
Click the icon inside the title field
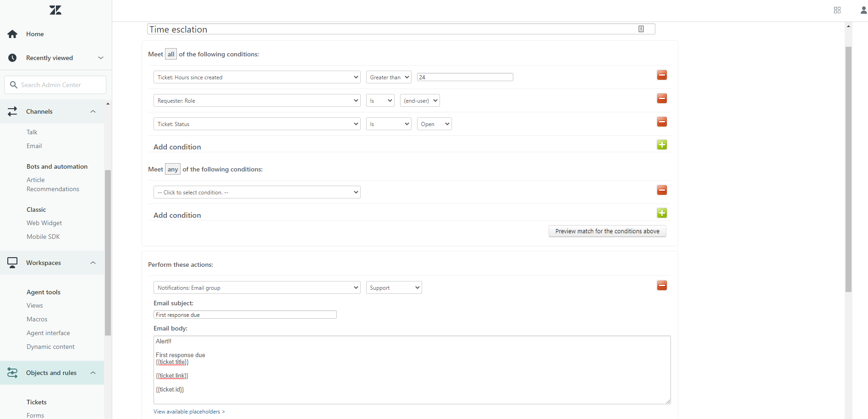(641, 29)
